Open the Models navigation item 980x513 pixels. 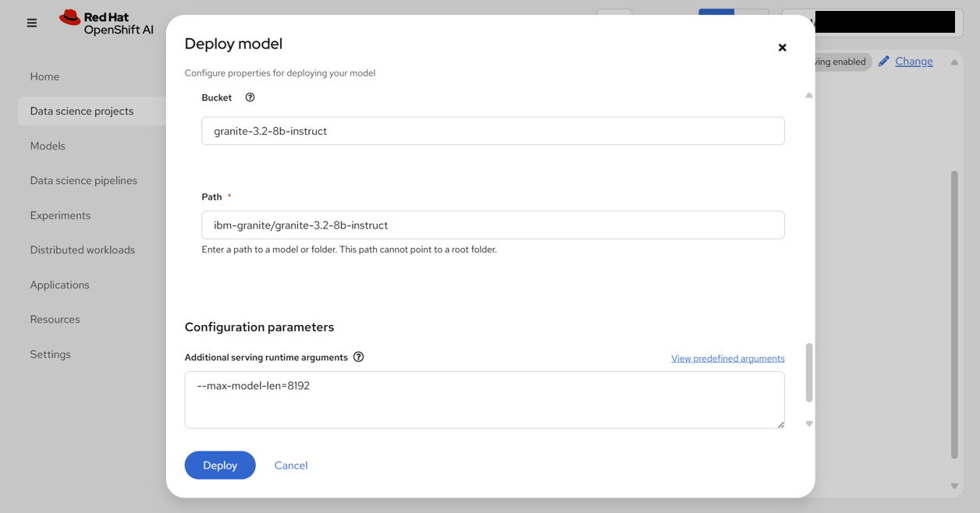point(48,146)
